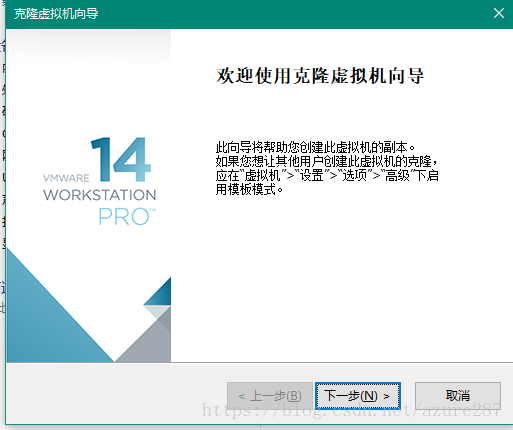Click the VMware Workstation 14 Pro logo
This screenshot has width=513, height=430.
pyautogui.click(x=99, y=181)
